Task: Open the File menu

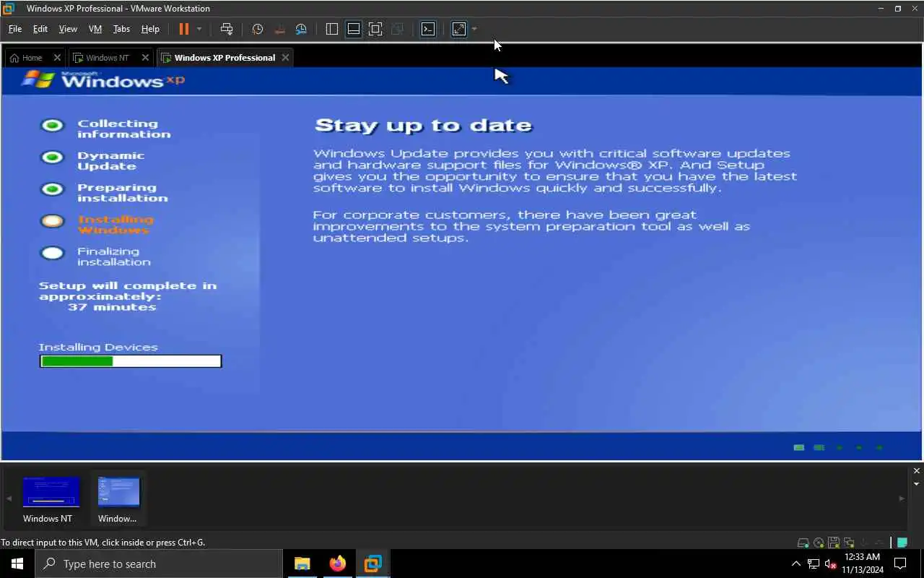Action: pos(15,29)
